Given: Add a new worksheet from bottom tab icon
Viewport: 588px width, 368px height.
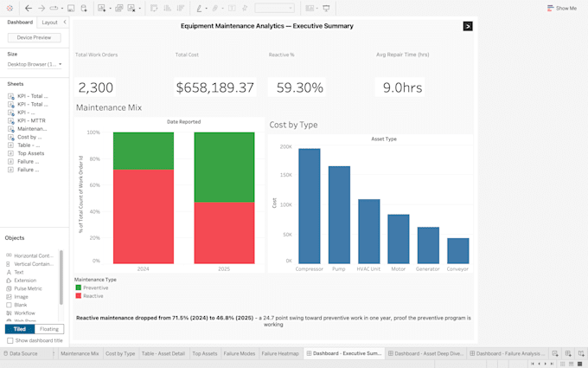Looking at the screenshot, I should (x=555, y=353).
